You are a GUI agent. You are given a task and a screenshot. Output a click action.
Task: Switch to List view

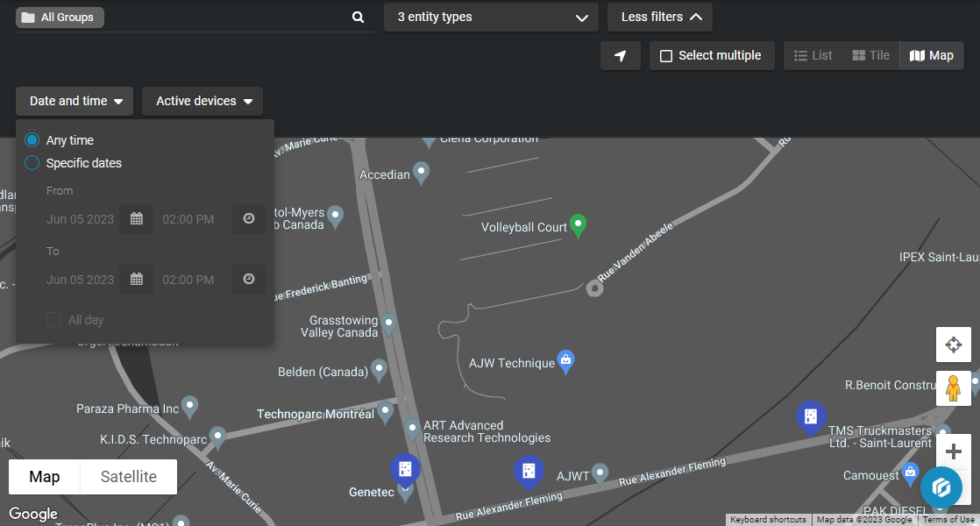(813, 55)
